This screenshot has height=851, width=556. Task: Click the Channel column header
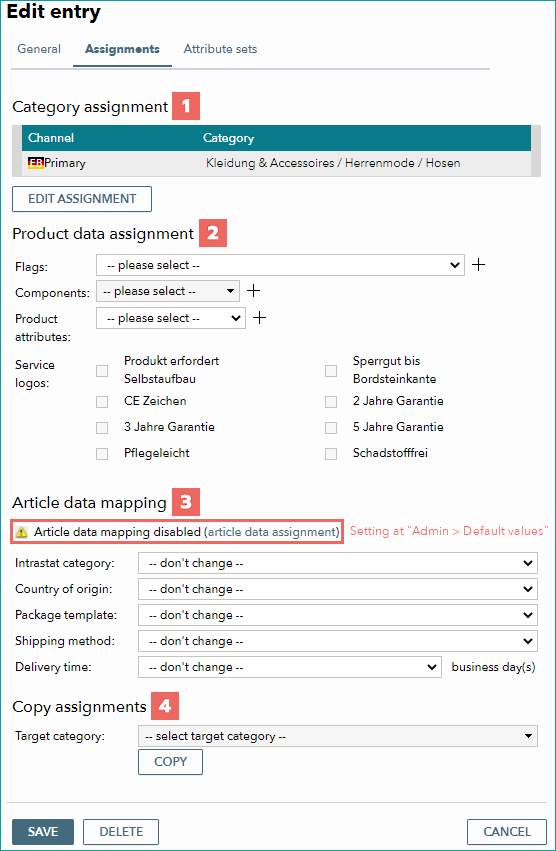(x=51, y=138)
